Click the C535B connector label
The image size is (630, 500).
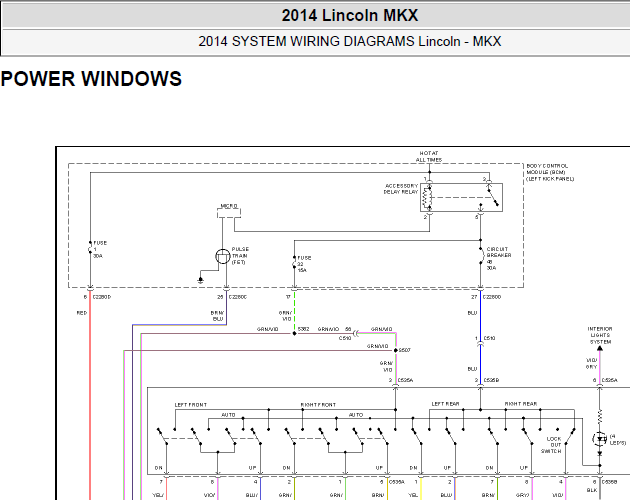point(491,380)
